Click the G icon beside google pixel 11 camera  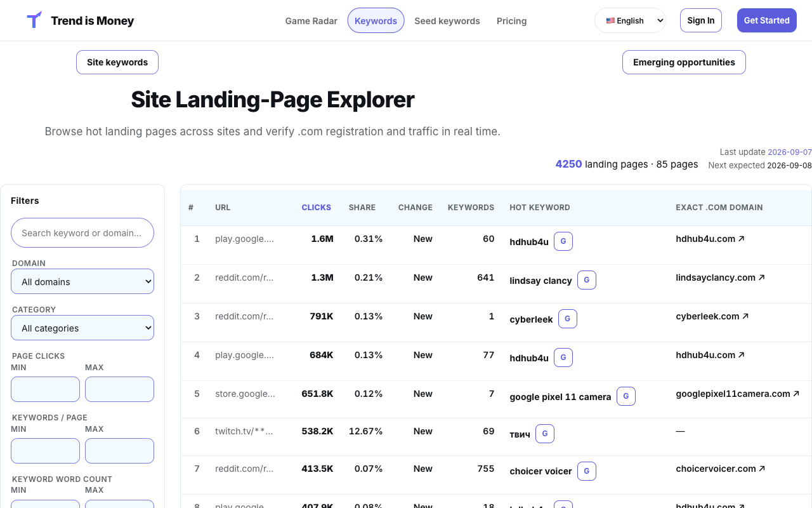click(626, 396)
